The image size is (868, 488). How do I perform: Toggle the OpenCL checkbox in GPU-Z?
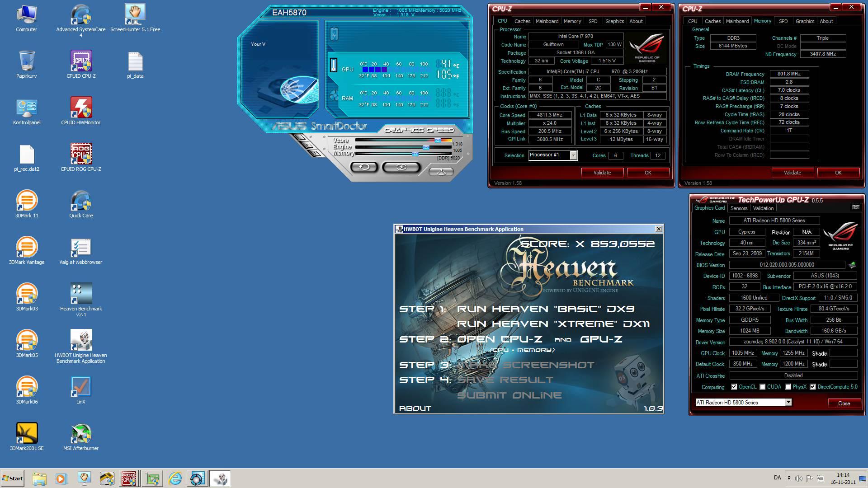(734, 387)
